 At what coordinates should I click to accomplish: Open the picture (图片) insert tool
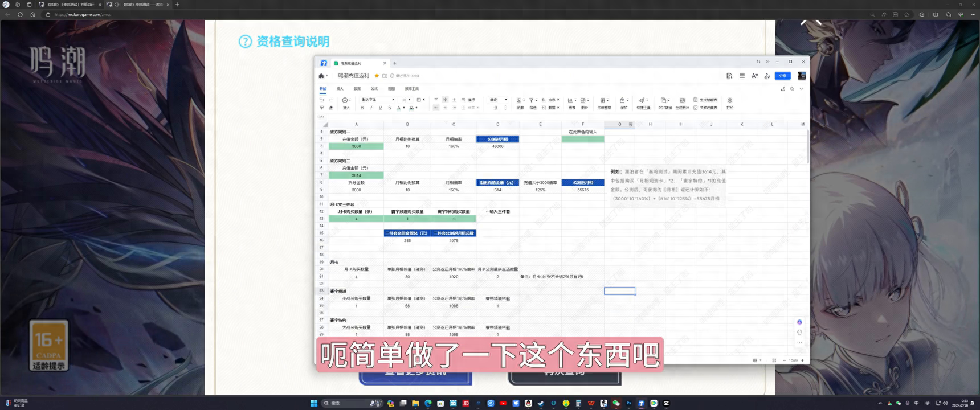(585, 102)
